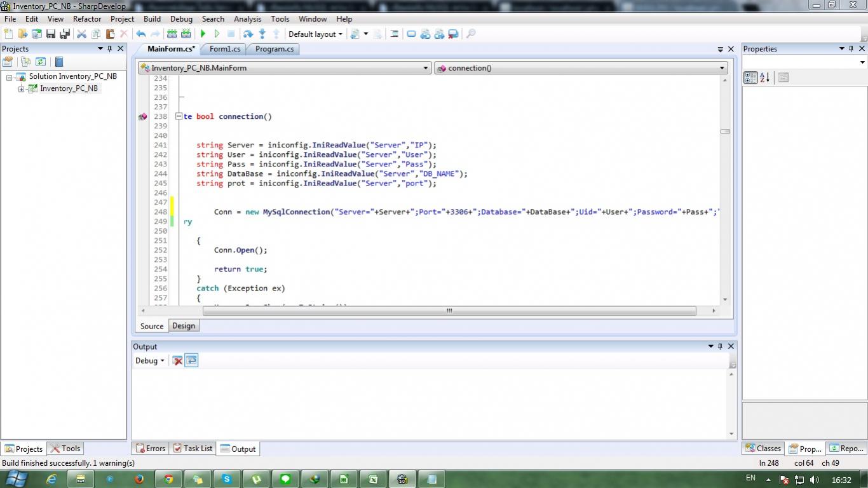The width and height of the screenshot is (868, 488).
Task: Run the project with the solid green arrow
Action: tap(203, 34)
